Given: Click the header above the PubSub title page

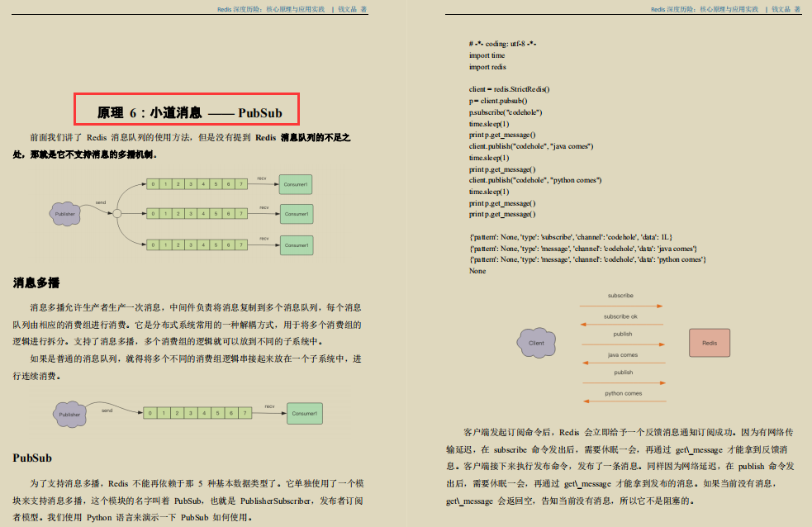Looking at the screenshot, I should (292, 9).
